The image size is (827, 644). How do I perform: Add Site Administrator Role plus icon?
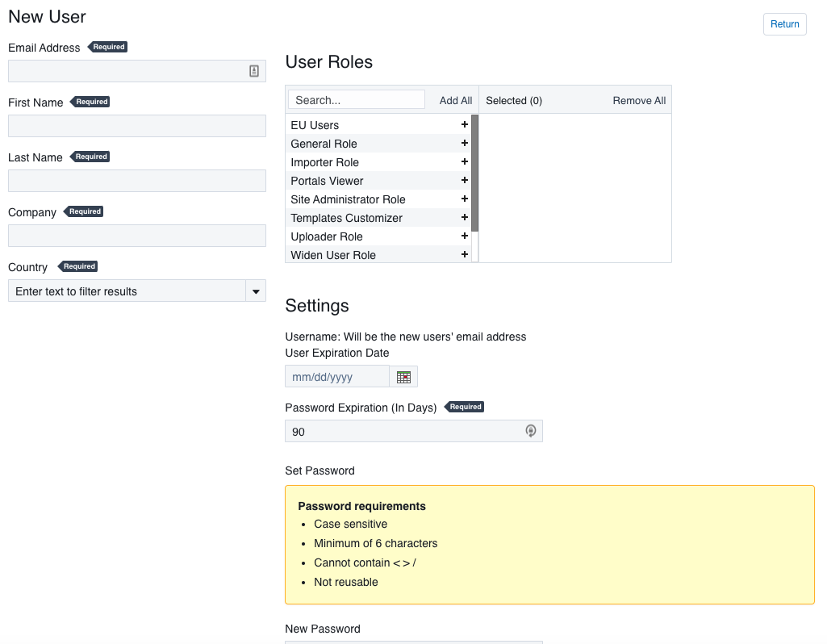point(464,199)
